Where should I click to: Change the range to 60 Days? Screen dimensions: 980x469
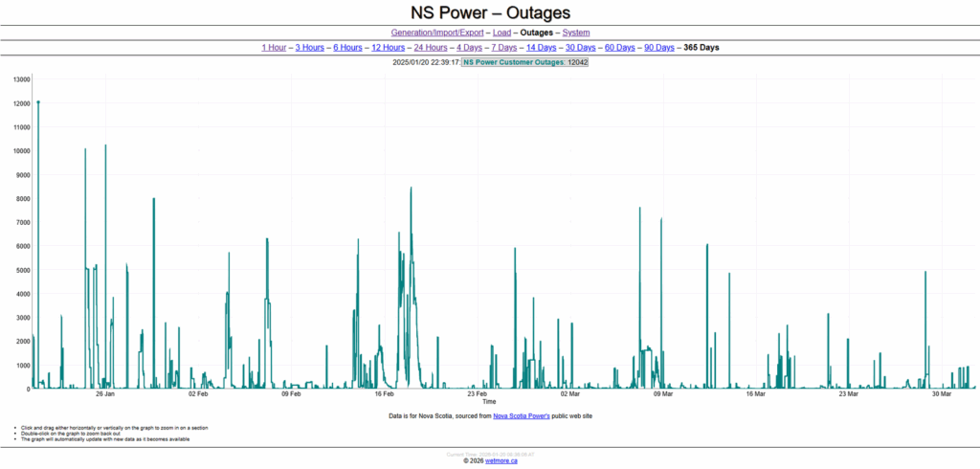click(x=620, y=47)
